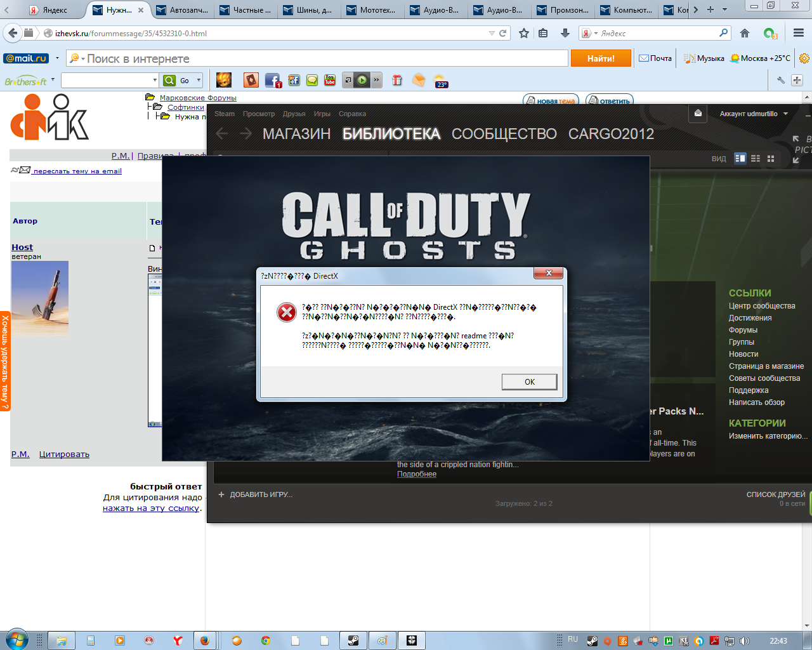Click Steam back navigation arrow
The image size is (812, 650).
[x=221, y=133]
